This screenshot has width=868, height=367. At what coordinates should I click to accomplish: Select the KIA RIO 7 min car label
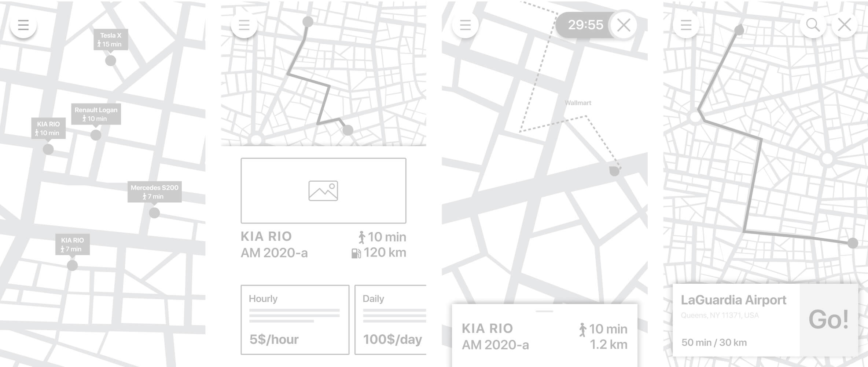(x=73, y=244)
